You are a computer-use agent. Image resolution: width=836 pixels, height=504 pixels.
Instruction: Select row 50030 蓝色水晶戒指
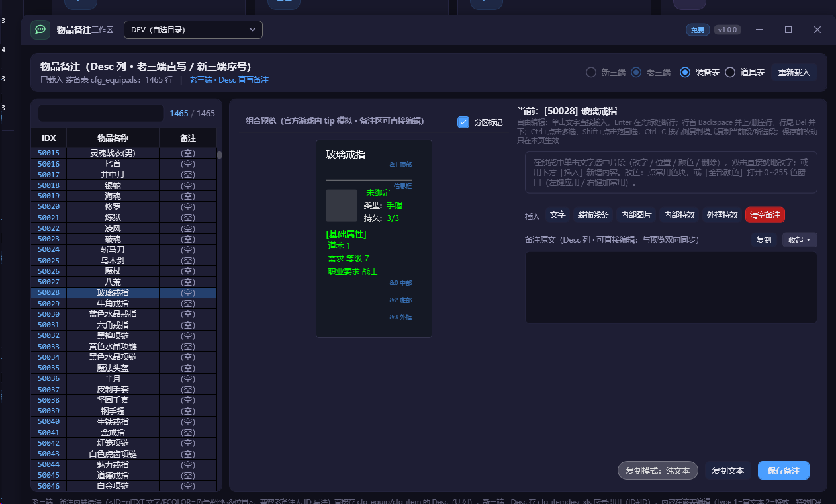point(124,314)
